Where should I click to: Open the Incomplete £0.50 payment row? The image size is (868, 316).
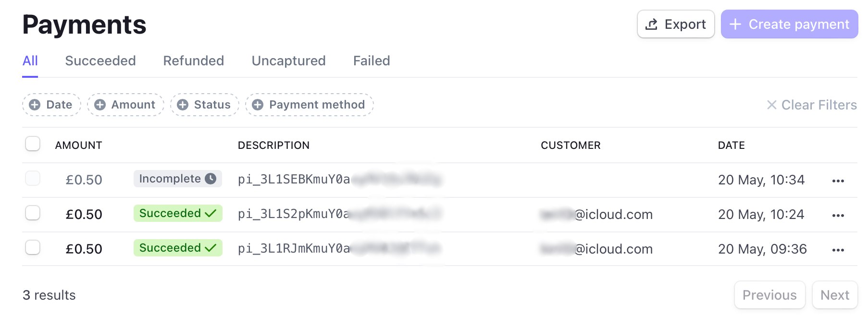click(440, 180)
